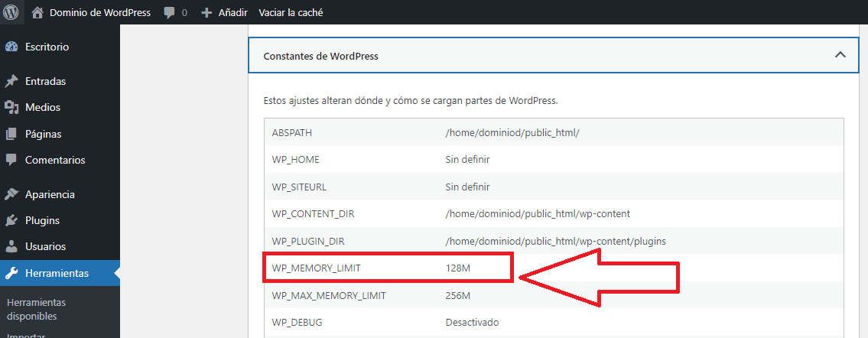This screenshot has height=338, width=868.
Task: Open Dominio de WordPress site link
Action: (100, 12)
